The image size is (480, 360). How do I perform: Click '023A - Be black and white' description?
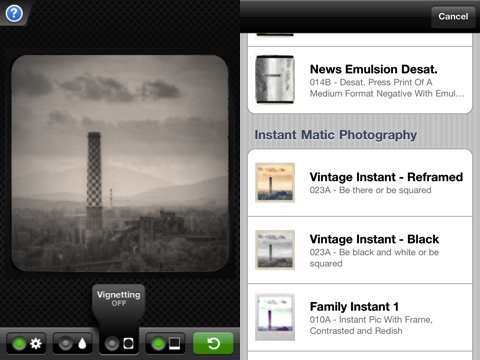pyautogui.click(x=374, y=258)
